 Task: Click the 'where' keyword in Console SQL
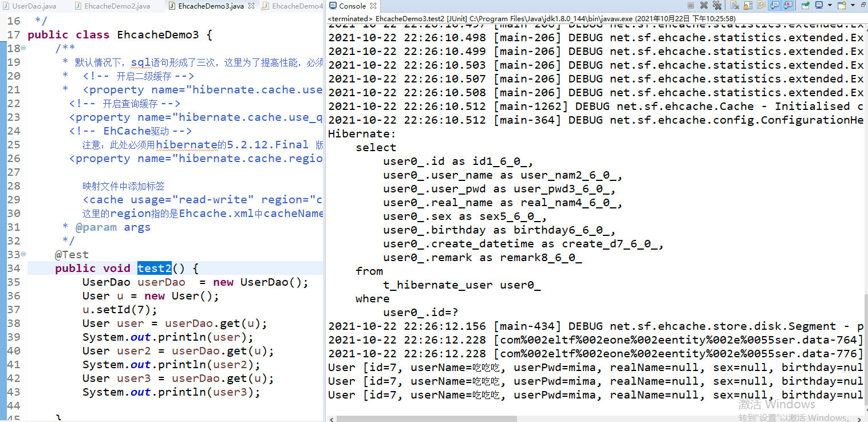coord(373,298)
